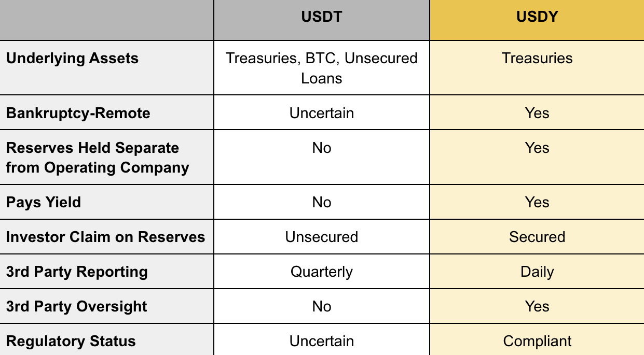The height and width of the screenshot is (355, 644).
Task: Select the Underlying Assets row label
Action: coord(72,58)
